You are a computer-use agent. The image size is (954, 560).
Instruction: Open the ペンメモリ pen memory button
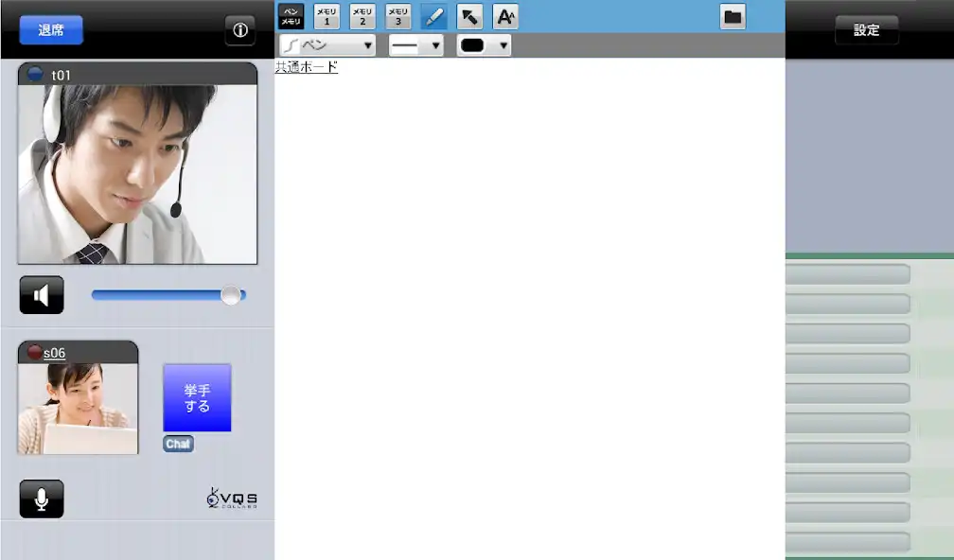[291, 17]
